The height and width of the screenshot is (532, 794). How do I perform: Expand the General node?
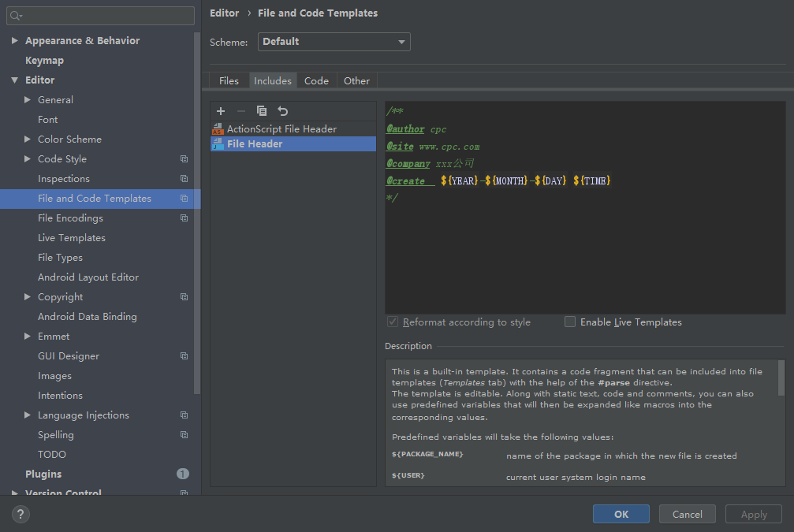pyautogui.click(x=28, y=100)
